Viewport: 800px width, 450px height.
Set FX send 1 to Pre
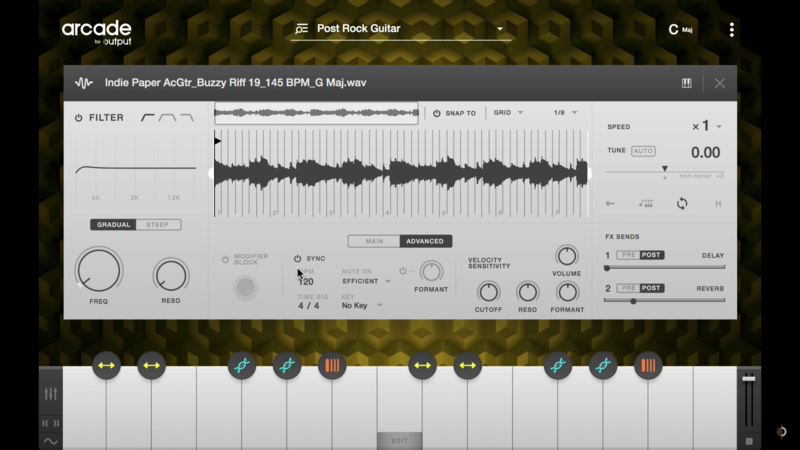tap(628, 255)
